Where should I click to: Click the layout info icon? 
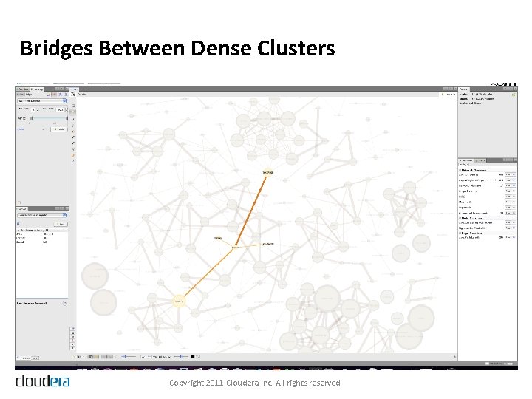pos(18,225)
